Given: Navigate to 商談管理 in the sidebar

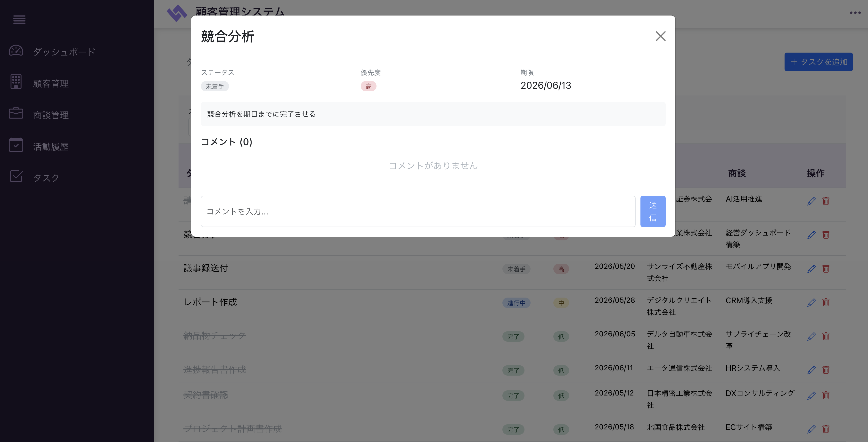Looking at the screenshot, I should 51,115.
